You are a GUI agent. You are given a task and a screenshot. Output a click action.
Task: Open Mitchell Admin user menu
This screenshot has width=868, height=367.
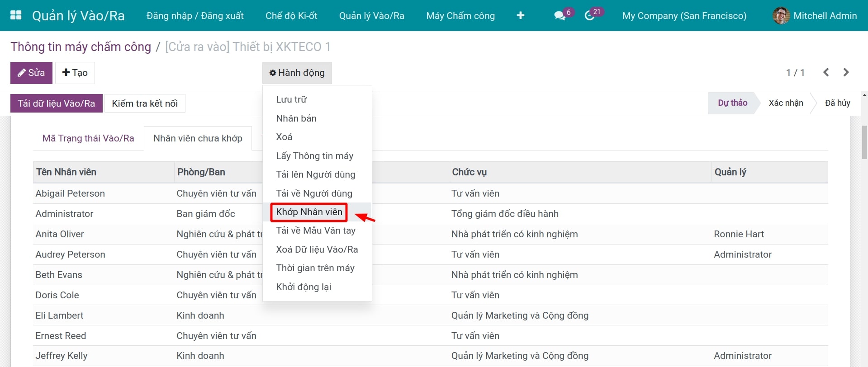tap(815, 15)
